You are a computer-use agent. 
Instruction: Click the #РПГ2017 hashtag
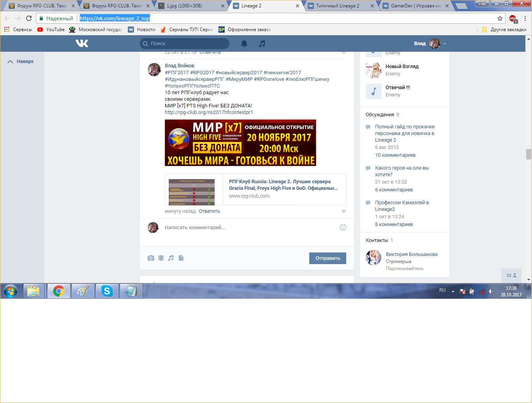[x=177, y=73]
